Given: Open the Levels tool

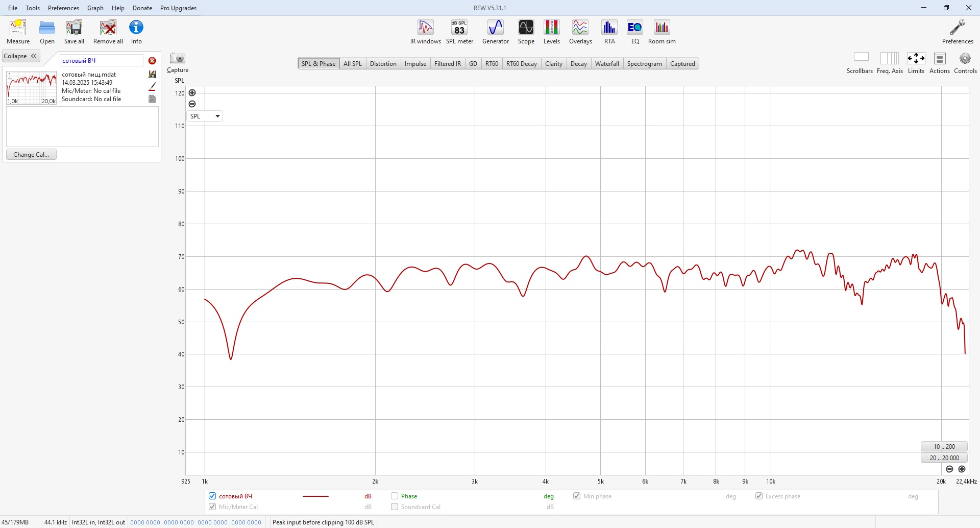Looking at the screenshot, I should pyautogui.click(x=552, y=32).
